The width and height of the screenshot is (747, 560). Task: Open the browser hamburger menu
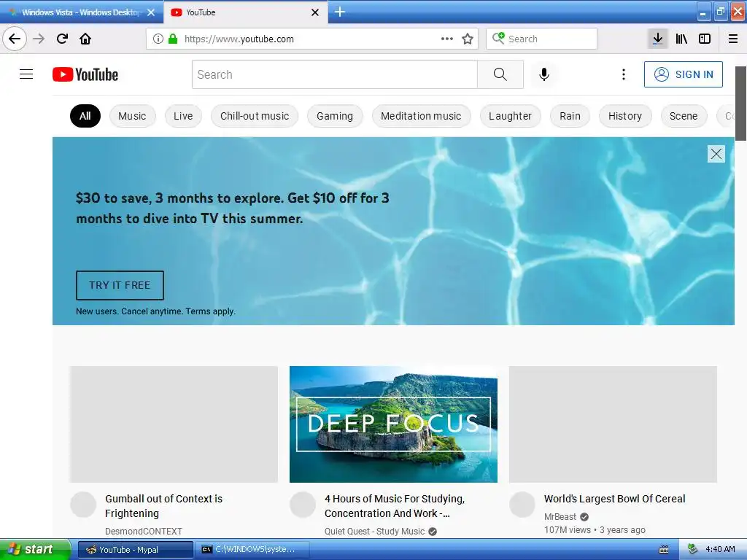(733, 39)
